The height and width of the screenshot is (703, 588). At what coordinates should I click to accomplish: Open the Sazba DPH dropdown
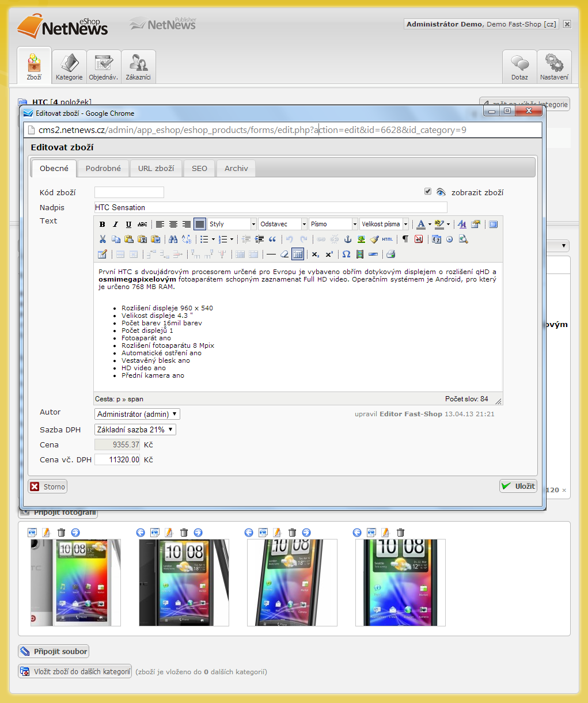click(135, 430)
